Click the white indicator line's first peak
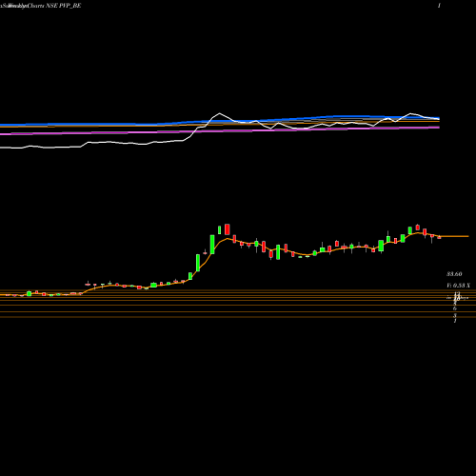Image resolution: width=476 pixels, height=476 pixels. (219, 113)
